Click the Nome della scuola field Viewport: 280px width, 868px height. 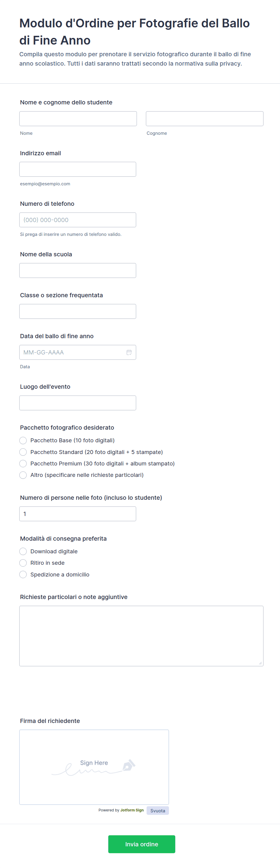[x=78, y=270]
